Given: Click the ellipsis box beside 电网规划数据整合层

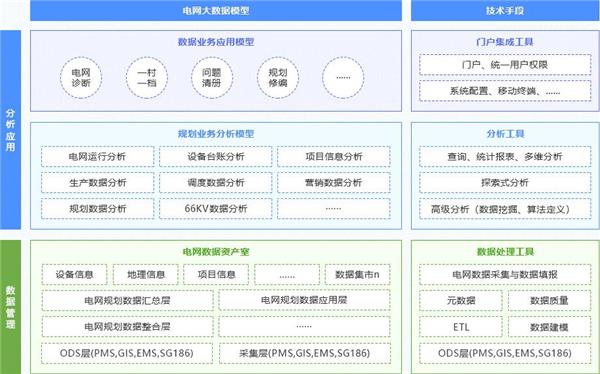Looking at the screenshot, I should 304,327.
